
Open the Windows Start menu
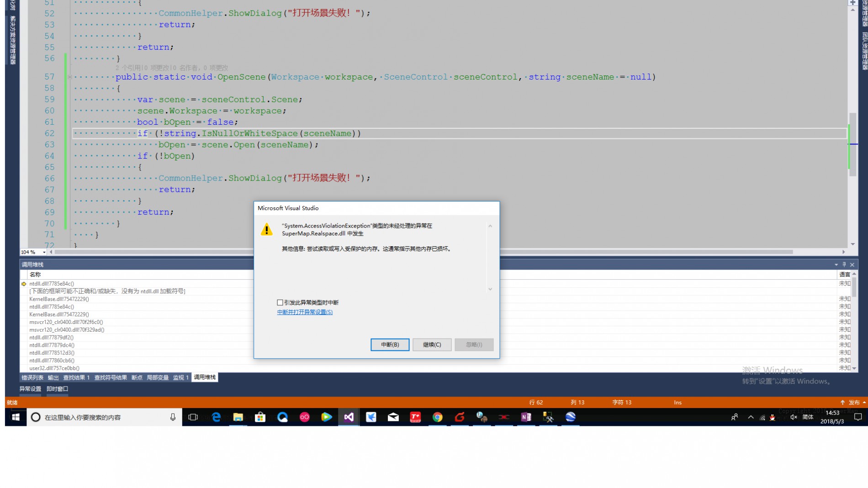pos(16,417)
